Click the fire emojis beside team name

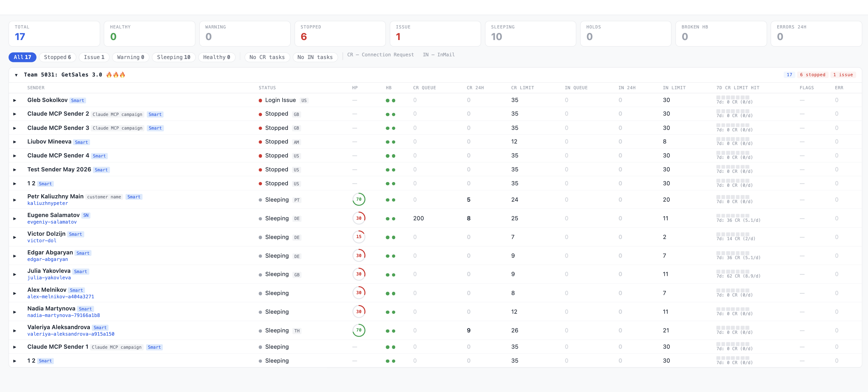[x=116, y=74]
